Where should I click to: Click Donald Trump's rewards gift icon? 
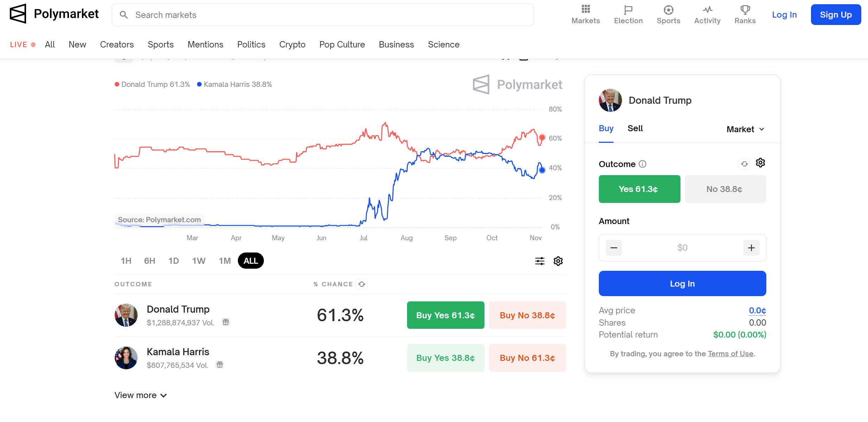tap(226, 322)
